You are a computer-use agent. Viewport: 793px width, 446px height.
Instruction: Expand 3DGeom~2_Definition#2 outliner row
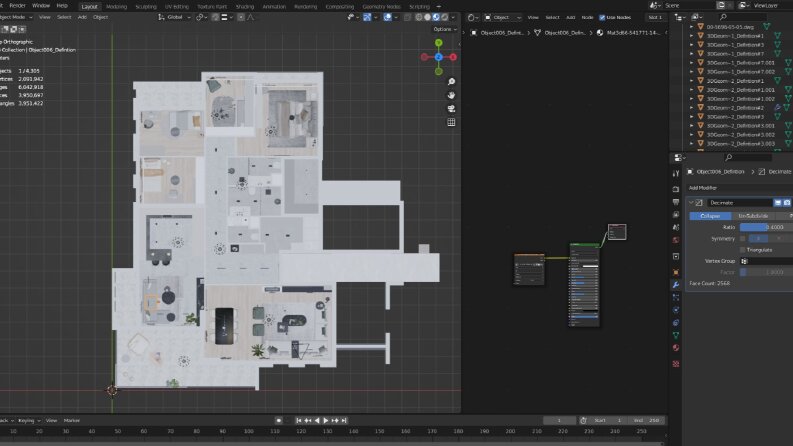691,108
